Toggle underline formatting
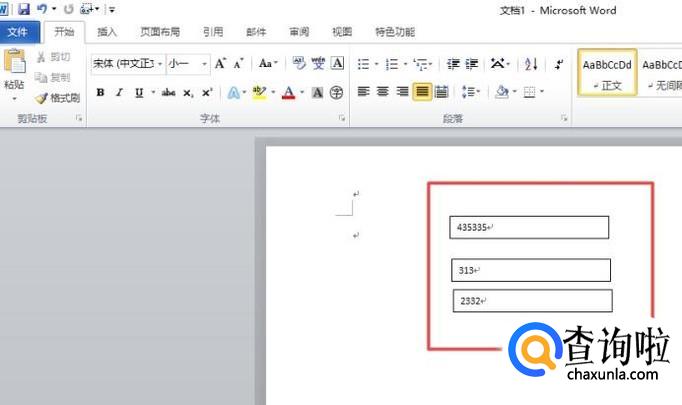 pos(139,92)
